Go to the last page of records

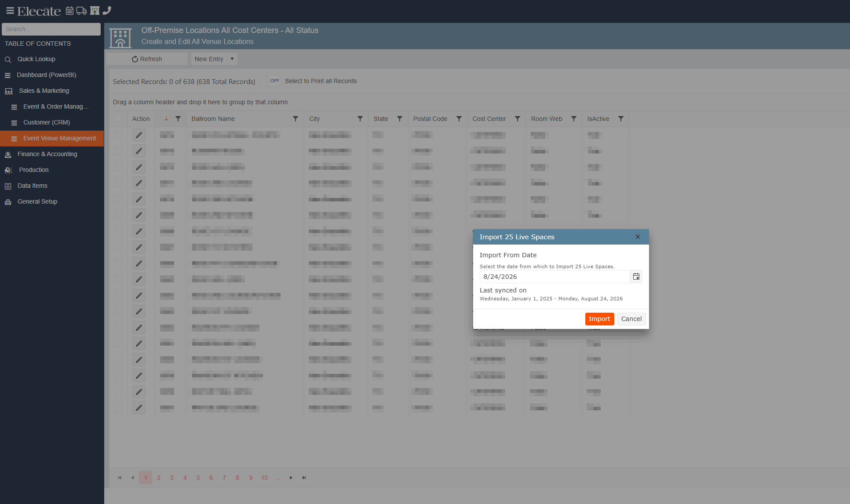click(x=304, y=478)
